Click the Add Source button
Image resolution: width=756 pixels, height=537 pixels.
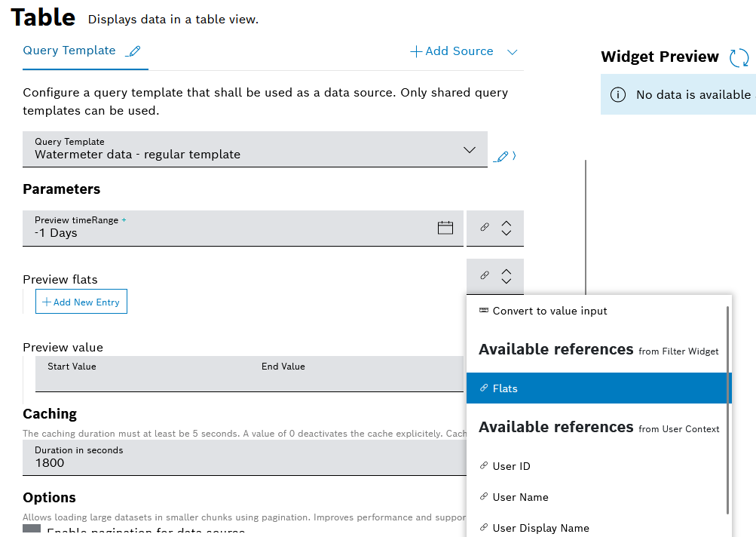(x=451, y=51)
